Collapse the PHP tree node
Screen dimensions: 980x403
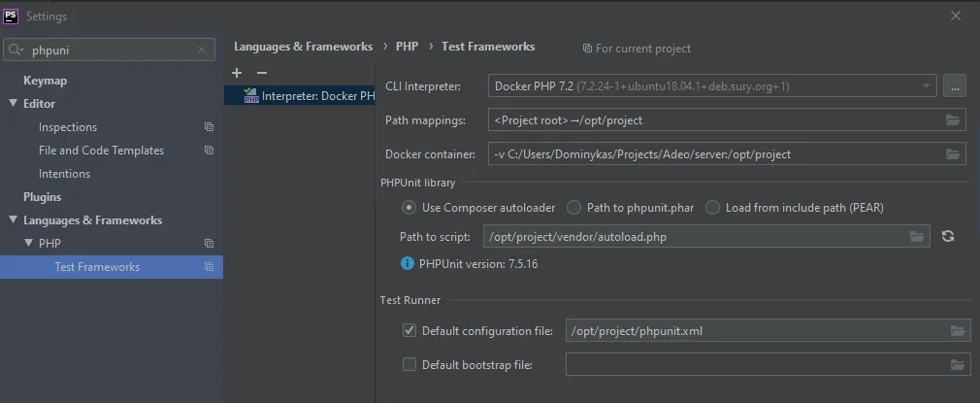point(29,244)
